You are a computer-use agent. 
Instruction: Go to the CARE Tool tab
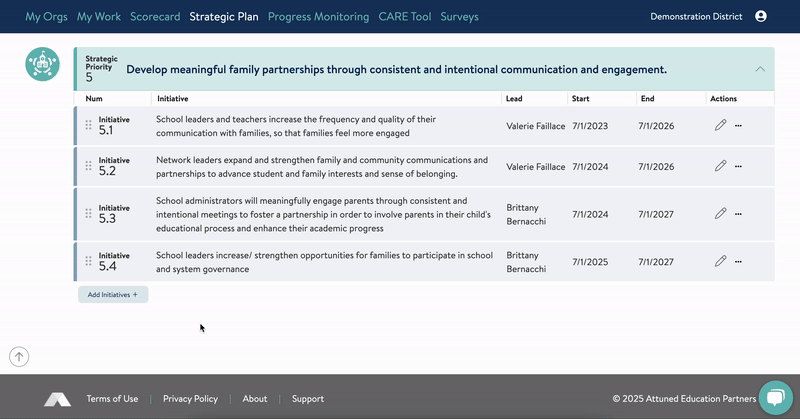[404, 17]
